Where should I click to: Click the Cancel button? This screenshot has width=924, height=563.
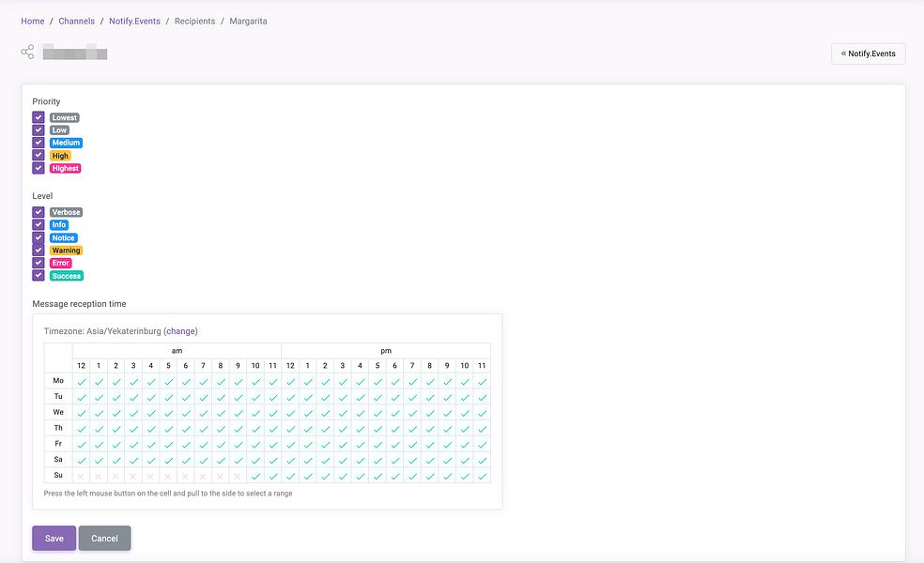coord(104,538)
